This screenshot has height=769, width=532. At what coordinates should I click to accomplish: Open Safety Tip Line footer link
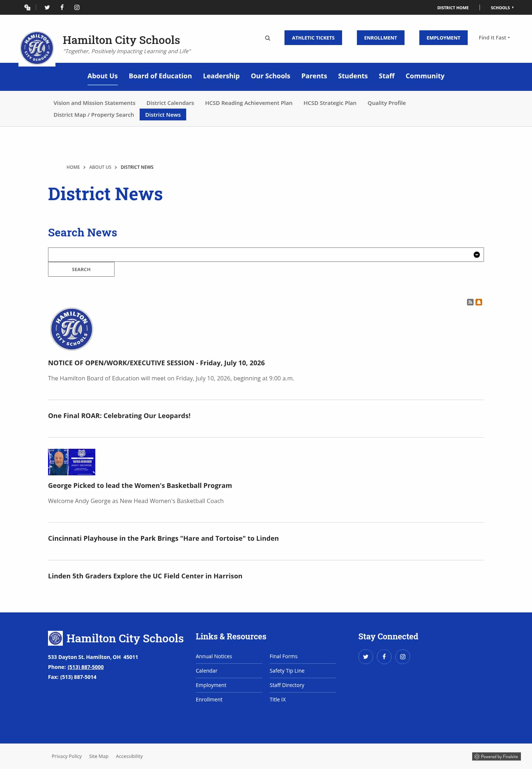287,671
